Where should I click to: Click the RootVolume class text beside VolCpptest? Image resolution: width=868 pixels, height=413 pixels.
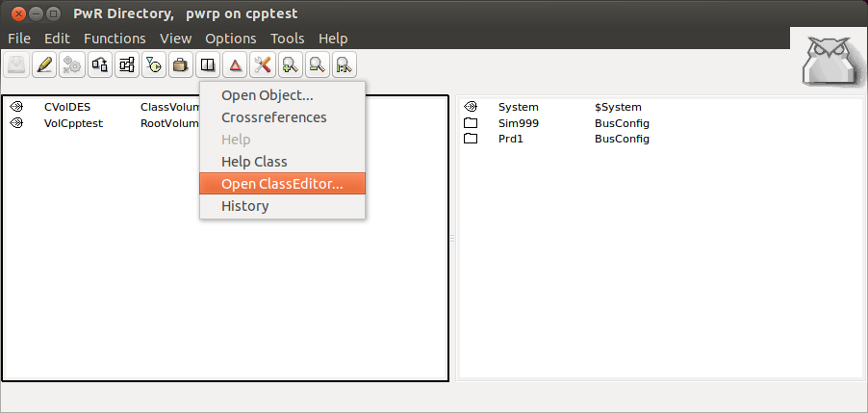[x=170, y=123]
